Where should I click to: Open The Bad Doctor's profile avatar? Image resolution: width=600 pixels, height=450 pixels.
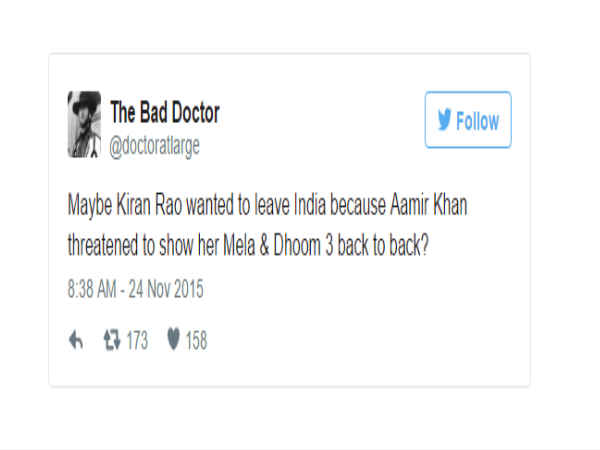click(x=84, y=124)
